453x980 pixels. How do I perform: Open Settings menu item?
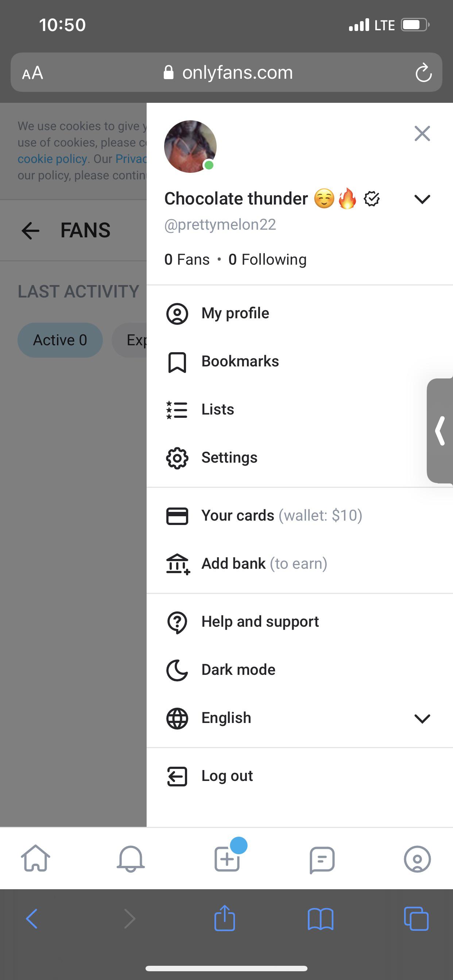click(300, 458)
